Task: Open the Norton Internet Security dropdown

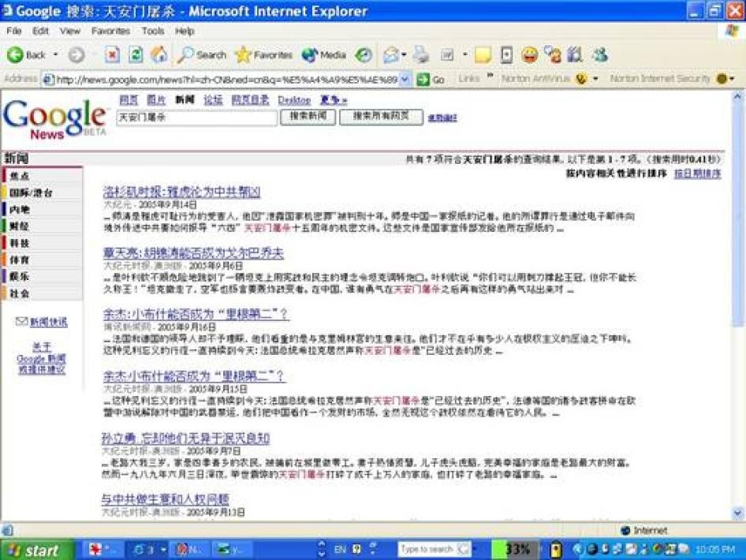Action: point(731,79)
